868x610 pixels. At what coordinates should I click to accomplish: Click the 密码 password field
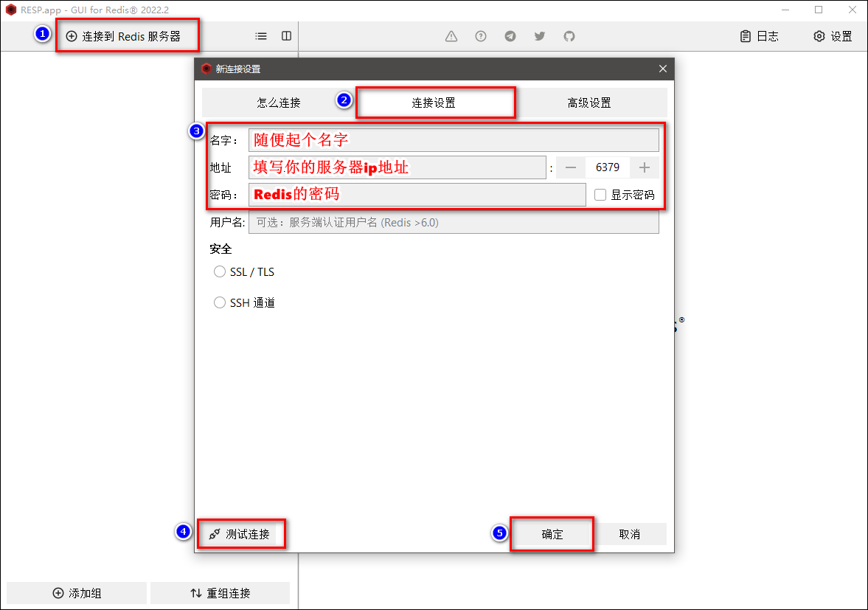click(x=417, y=195)
